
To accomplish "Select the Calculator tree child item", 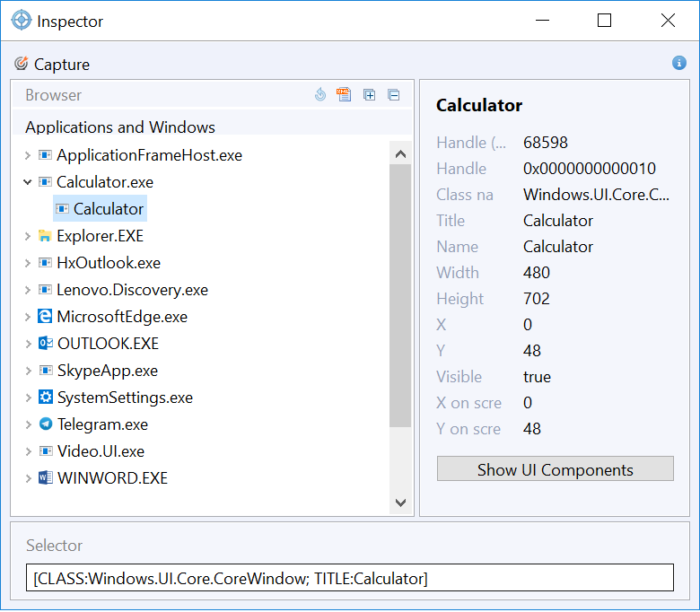I will pyautogui.click(x=100, y=208).
